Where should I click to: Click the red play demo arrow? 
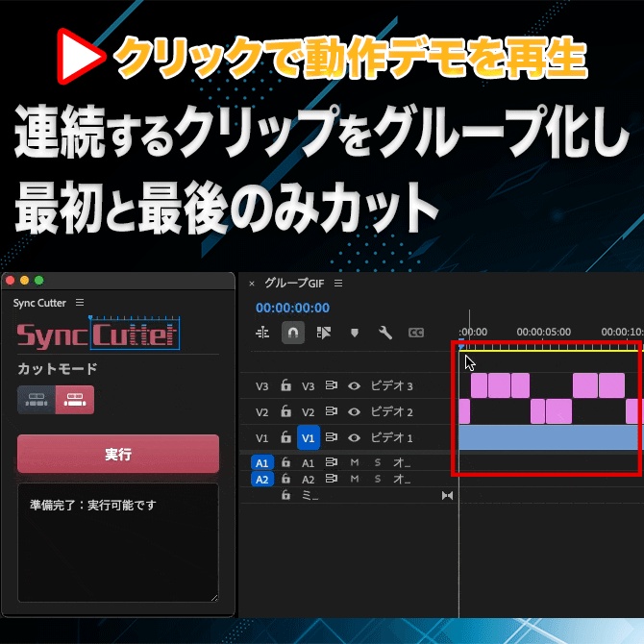[x=80, y=56]
